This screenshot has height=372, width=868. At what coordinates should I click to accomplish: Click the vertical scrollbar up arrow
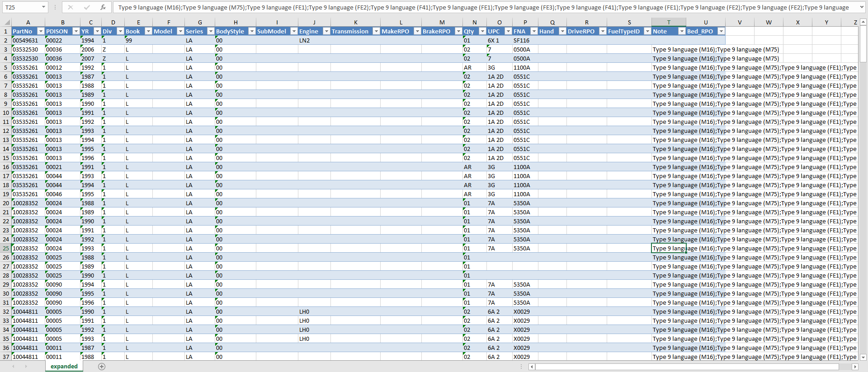click(x=863, y=22)
